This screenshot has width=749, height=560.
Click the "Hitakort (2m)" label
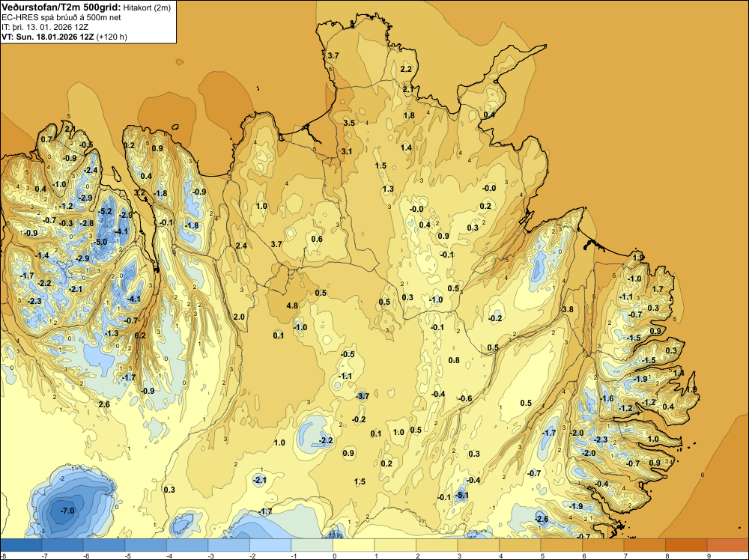coord(147,7)
